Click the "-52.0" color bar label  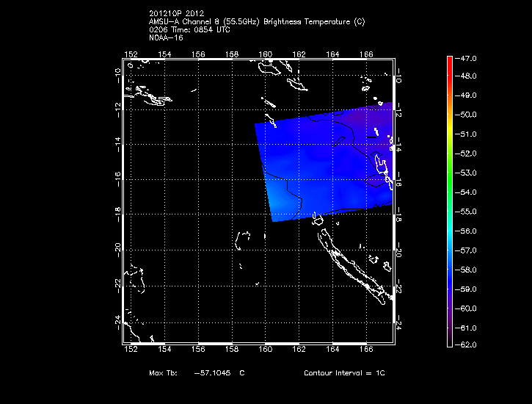pos(465,154)
